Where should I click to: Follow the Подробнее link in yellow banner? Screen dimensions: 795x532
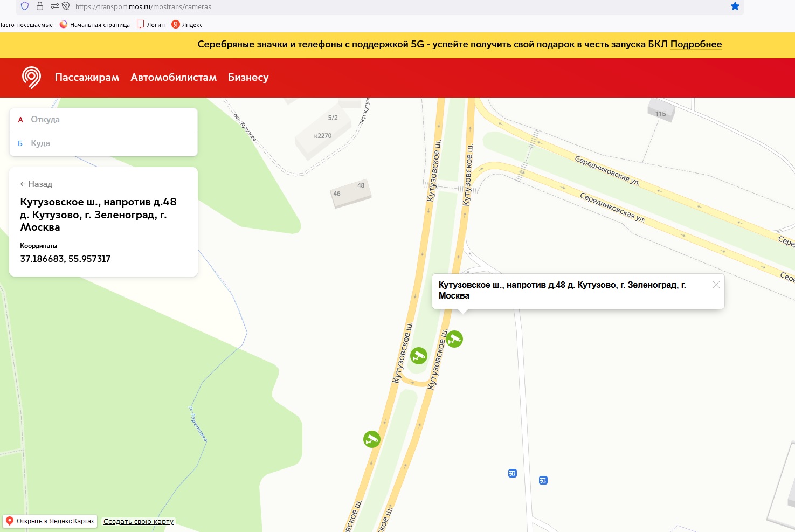(x=696, y=45)
